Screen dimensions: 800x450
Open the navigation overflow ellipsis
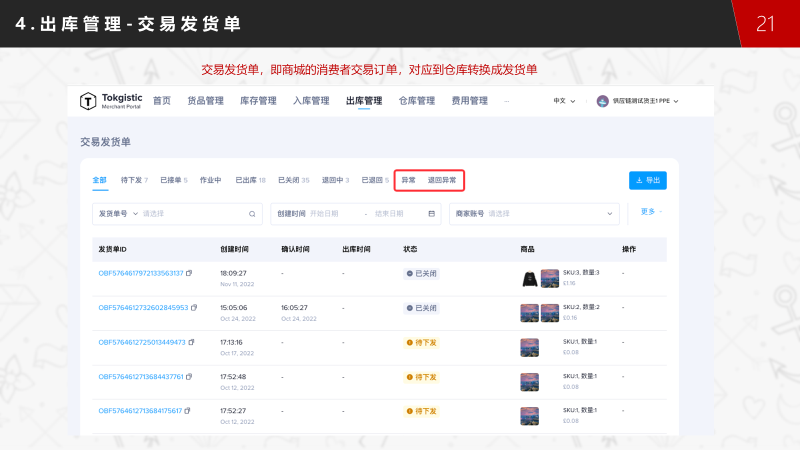click(507, 101)
